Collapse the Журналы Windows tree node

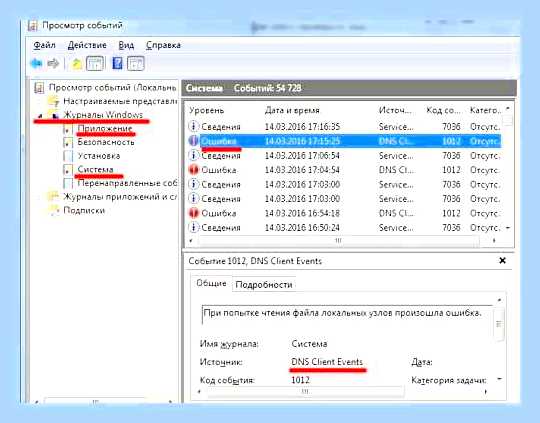pos(41,116)
